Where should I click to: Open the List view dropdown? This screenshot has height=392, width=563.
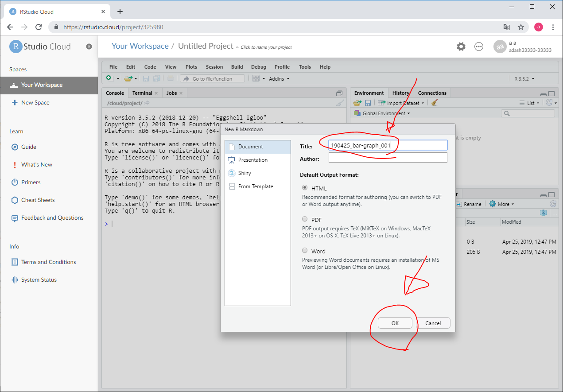click(x=529, y=103)
